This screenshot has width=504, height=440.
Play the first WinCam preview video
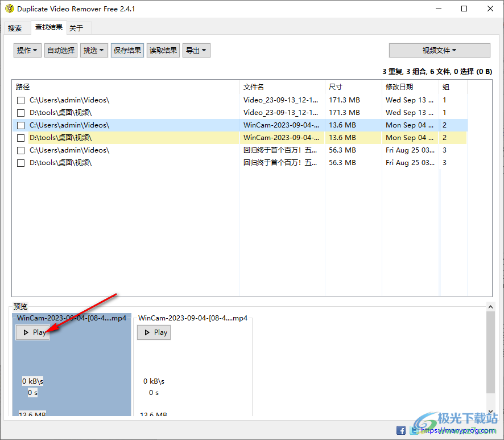[33, 332]
